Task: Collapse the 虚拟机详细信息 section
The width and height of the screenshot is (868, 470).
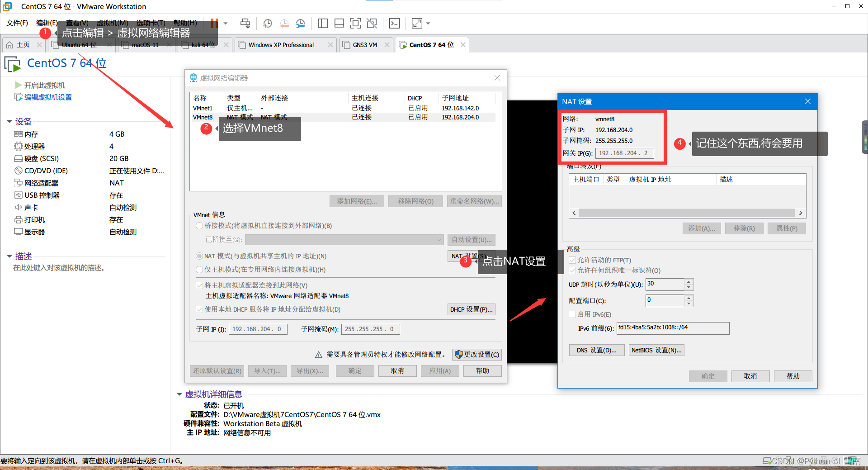Action: tap(179, 394)
